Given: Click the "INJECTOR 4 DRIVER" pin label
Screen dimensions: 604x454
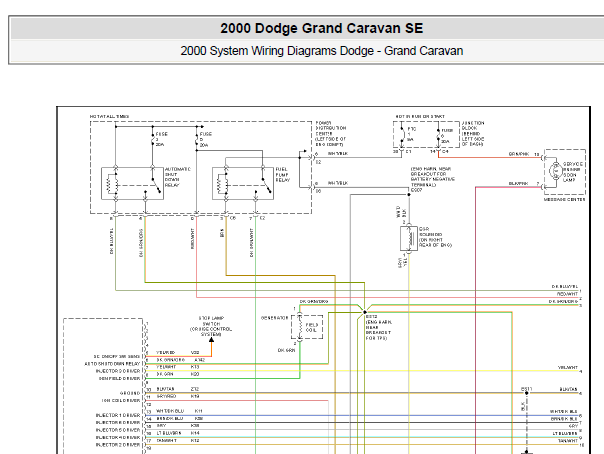Looking at the screenshot, I should coord(118,437).
